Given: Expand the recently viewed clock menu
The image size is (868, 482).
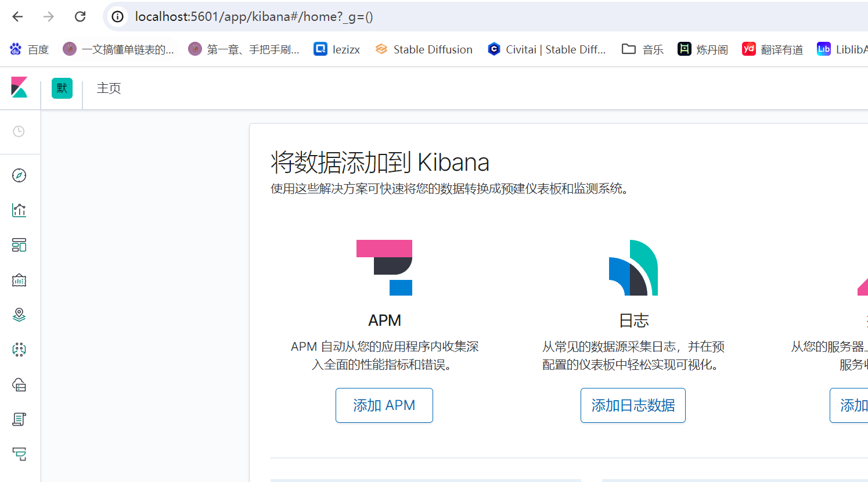Looking at the screenshot, I should 19,132.
